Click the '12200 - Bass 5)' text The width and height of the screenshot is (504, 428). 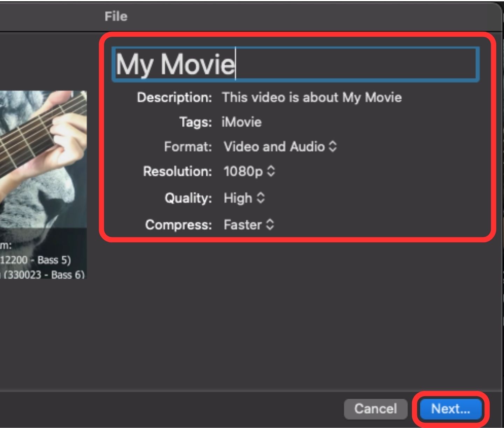tap(35, 260)
